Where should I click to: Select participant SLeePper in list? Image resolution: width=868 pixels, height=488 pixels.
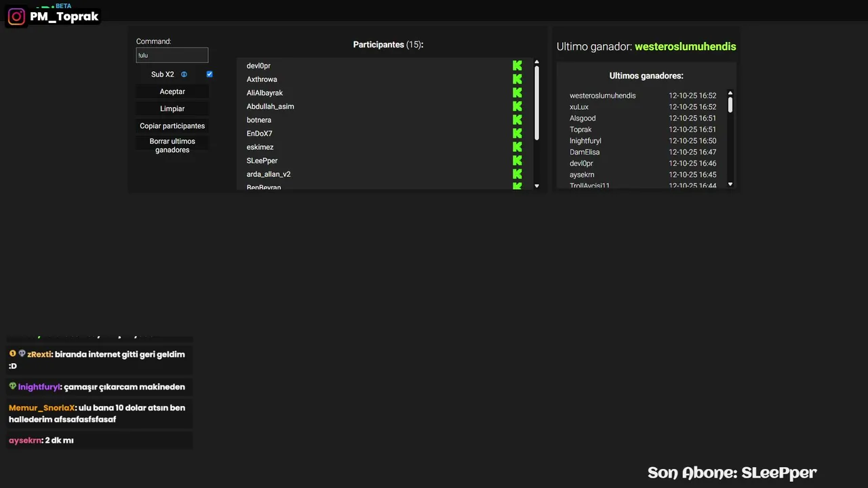pos(262,161)
